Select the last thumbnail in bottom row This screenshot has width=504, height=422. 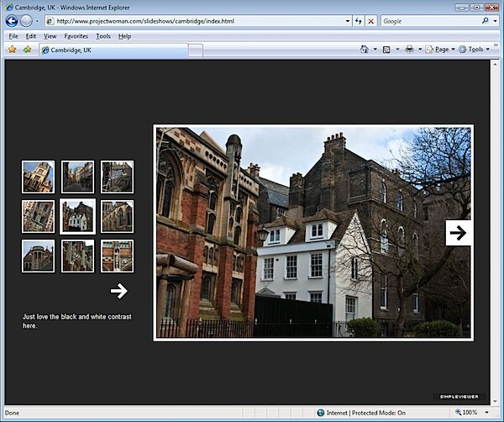click(117, 256)
